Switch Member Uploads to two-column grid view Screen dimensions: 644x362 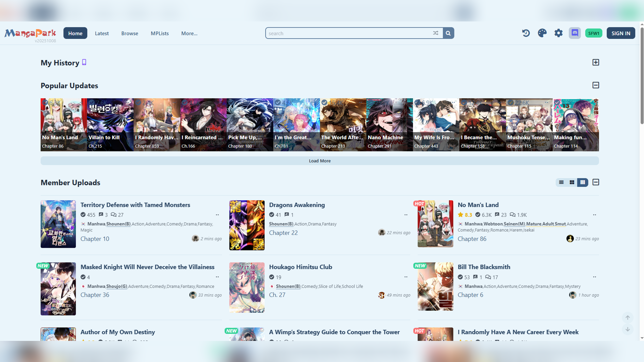click(572, 182)
